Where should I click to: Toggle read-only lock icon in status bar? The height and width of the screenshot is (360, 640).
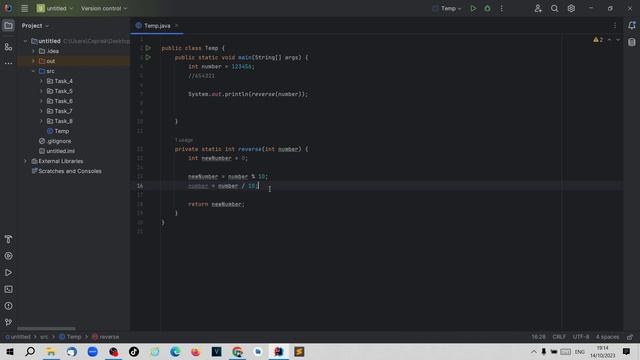tap(630, 337)
